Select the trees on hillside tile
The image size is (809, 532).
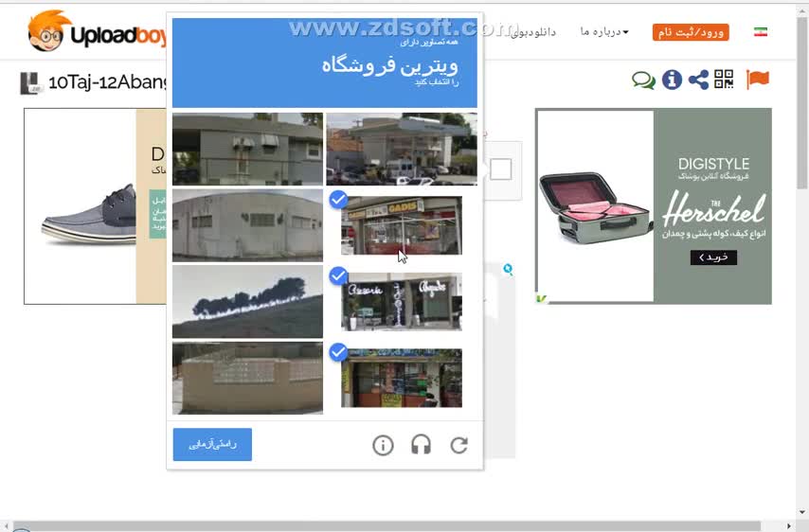247,302
